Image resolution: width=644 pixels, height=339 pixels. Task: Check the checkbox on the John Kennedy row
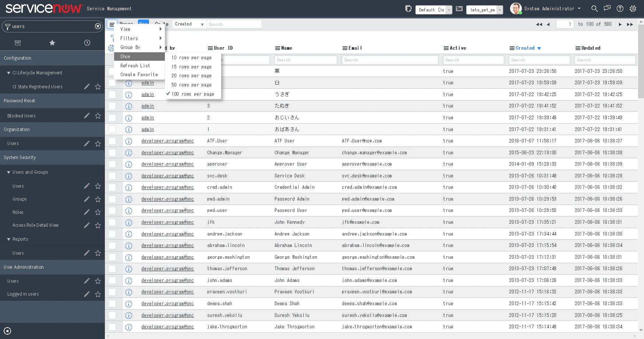[112, 222]
